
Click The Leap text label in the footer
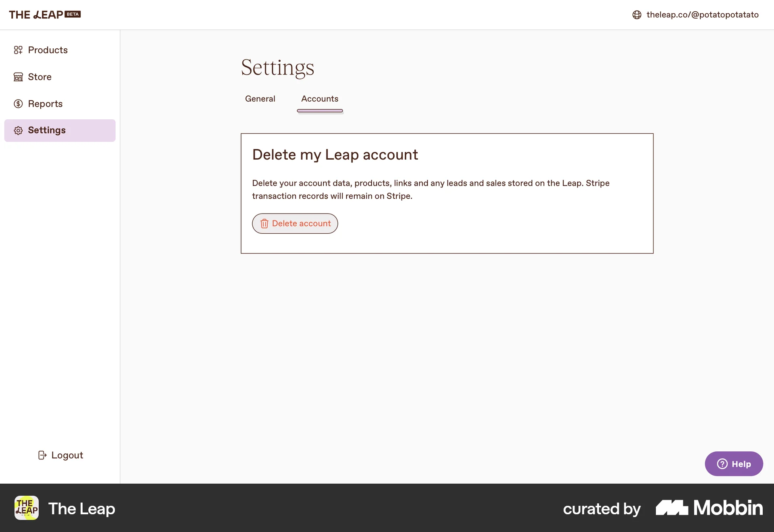pyautogui.click(x=82, y=508)
